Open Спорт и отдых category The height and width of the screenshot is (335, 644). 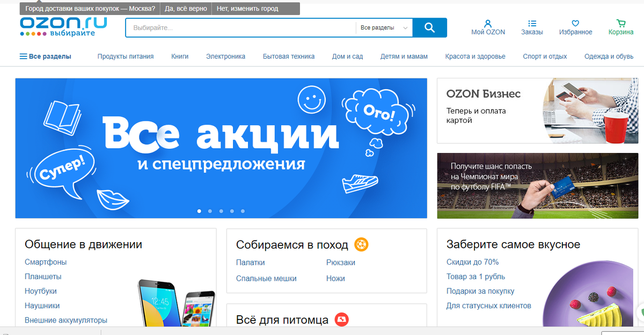[x=545, y=56]
